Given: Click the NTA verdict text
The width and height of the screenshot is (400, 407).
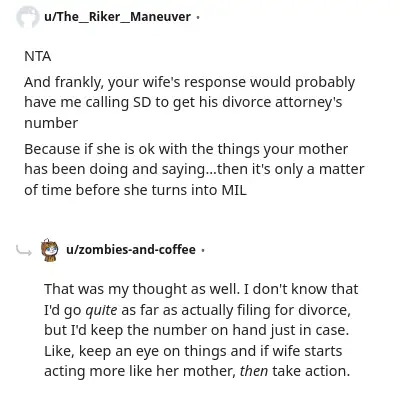Looking at the screenshot, I should click(x=38, y=56).
